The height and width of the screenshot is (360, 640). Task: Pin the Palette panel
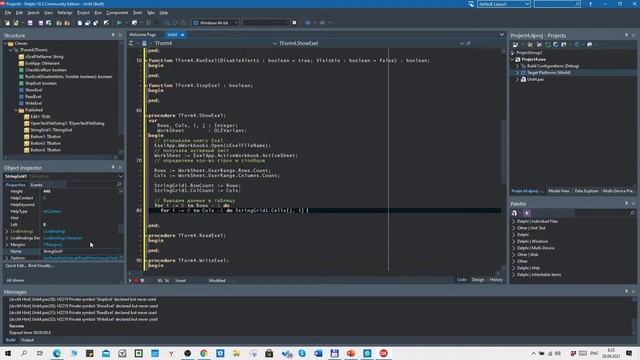click(x=627, y=203)
